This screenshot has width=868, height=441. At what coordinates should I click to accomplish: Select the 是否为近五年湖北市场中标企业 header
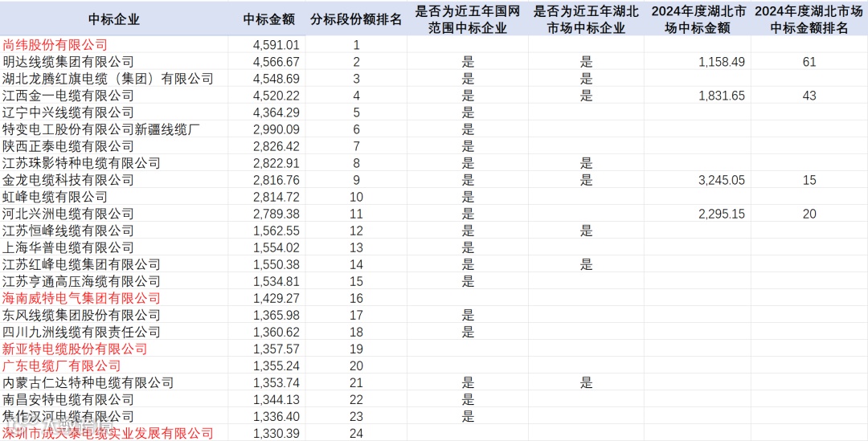586,19
